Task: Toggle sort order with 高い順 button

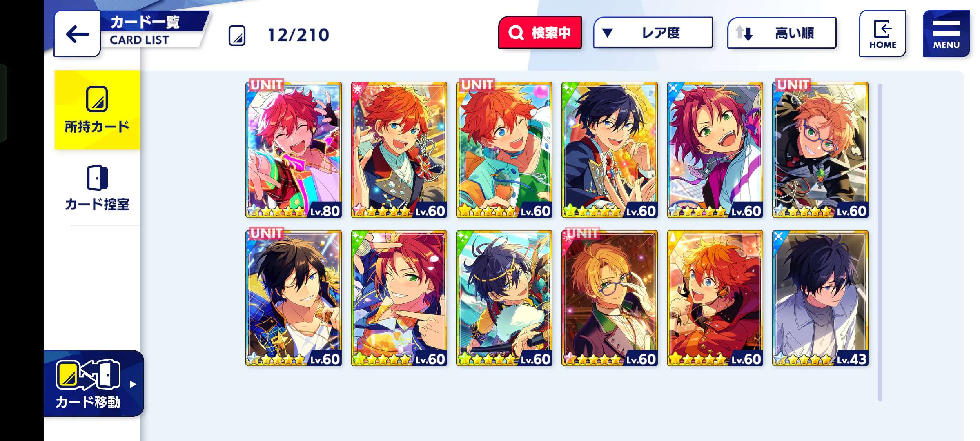Action: click(x=782, y=33)
